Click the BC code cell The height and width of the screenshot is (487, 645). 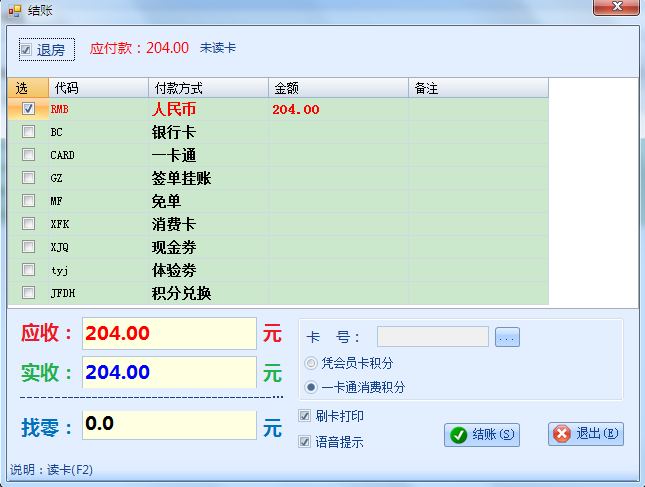[x=99, y=132]
